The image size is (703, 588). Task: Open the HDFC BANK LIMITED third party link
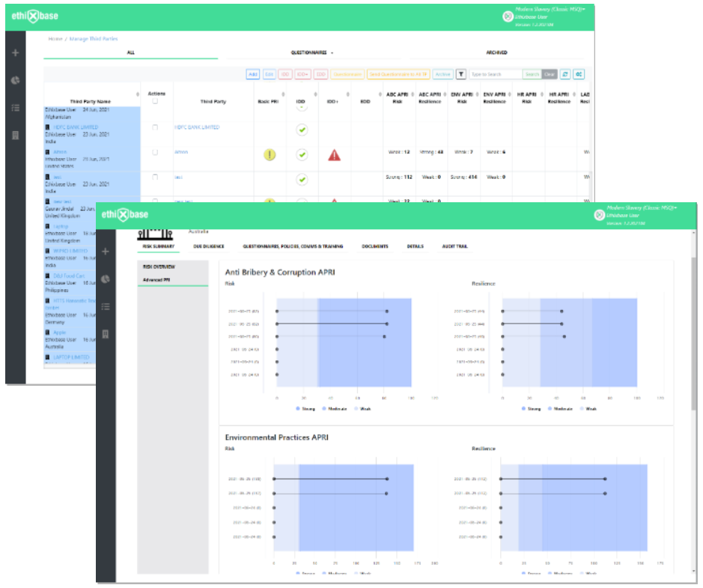click(197, 127)
